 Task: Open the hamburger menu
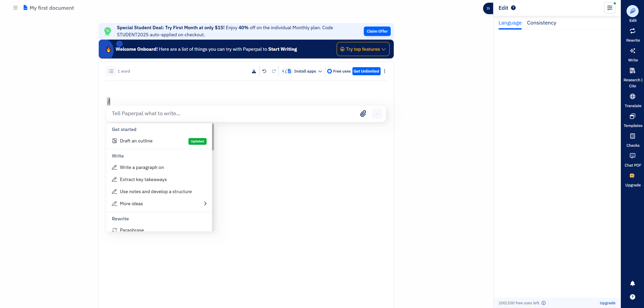(15, 8)
